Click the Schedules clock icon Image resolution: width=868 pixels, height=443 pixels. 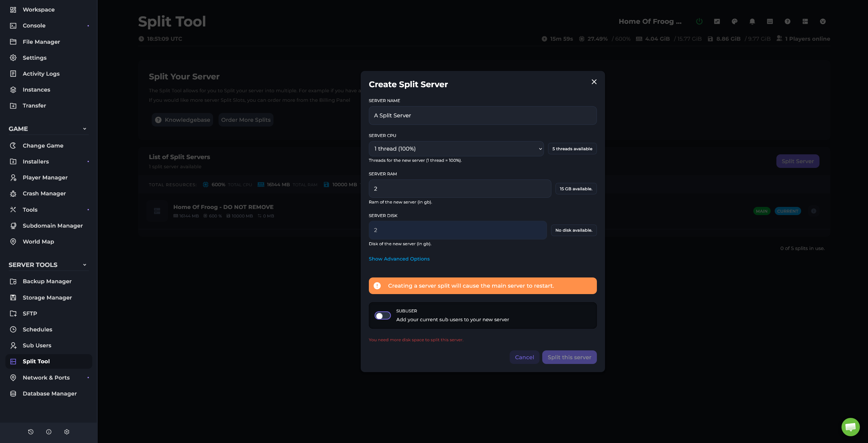coord(13,329)
